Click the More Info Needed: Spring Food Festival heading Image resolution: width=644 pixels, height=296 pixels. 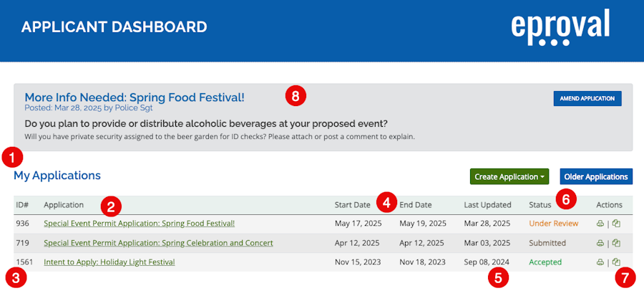point(135,97)
